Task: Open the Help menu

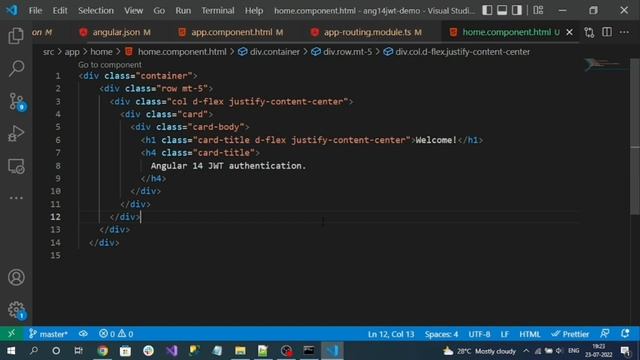Action: (x=254, y=11)
